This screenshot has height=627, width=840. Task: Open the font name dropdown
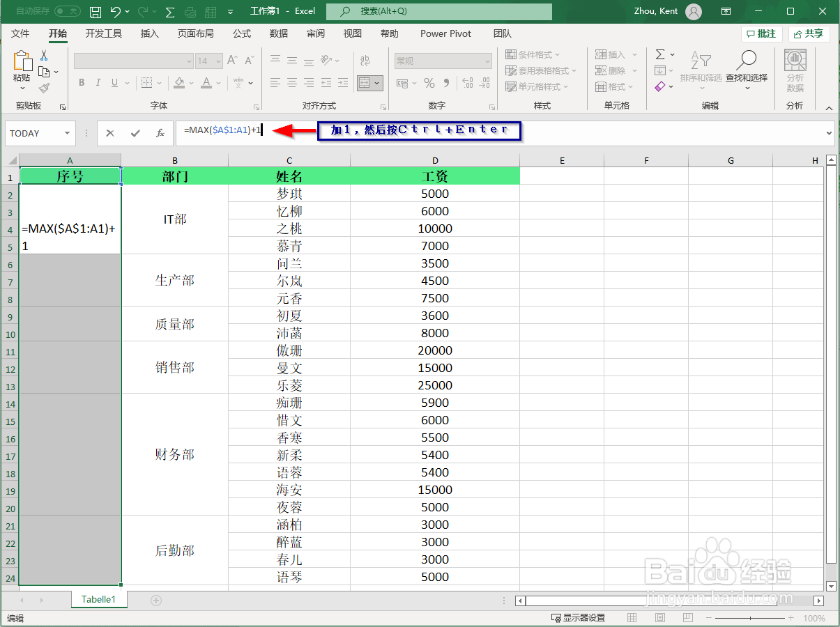[x=188, y=61]
